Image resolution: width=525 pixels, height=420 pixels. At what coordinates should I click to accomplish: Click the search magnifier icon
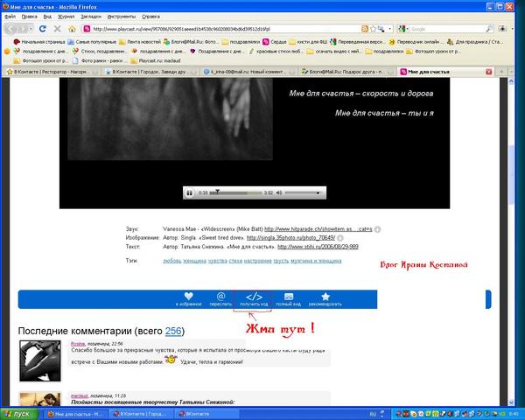coord(489,29)
